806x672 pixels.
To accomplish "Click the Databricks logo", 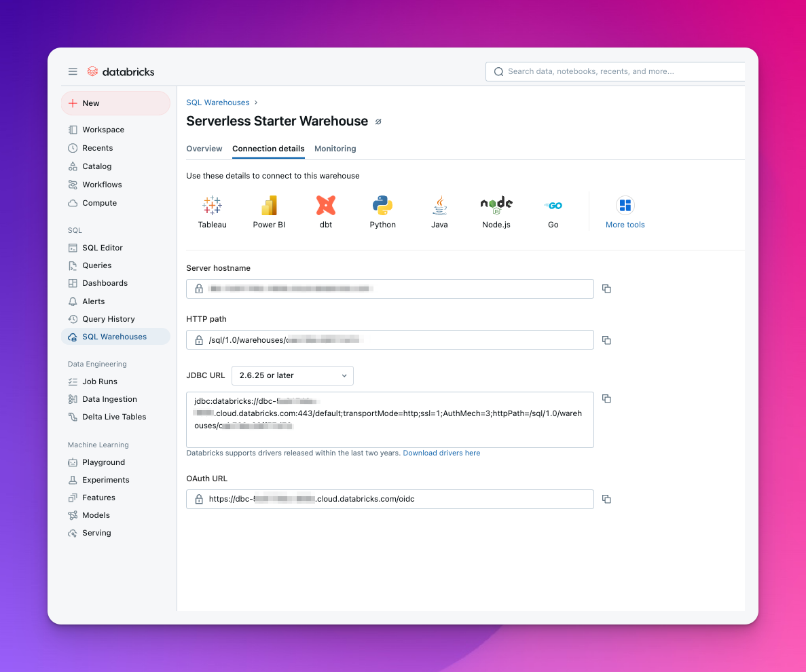I will point(121,71).
